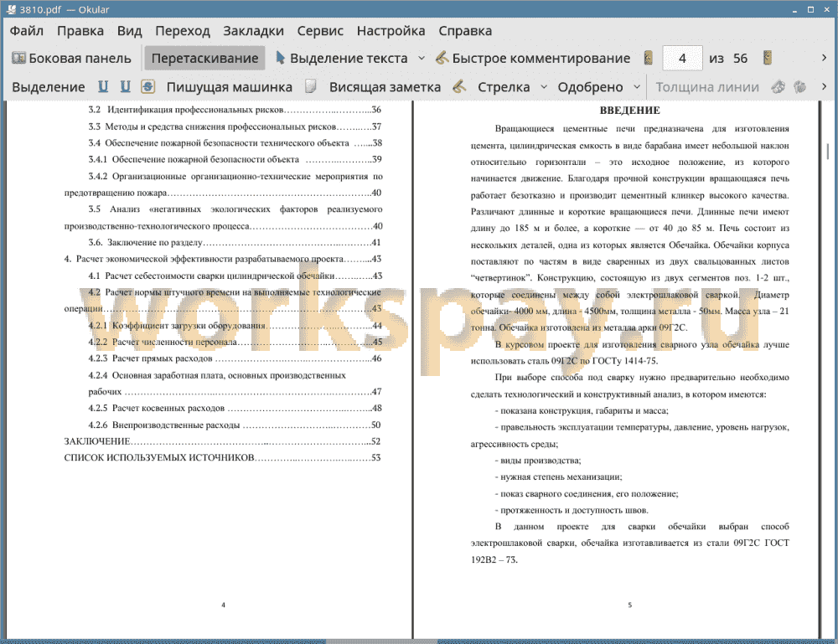Go to the previous page icon
The image size is (838, 644).
pos(649,59)
